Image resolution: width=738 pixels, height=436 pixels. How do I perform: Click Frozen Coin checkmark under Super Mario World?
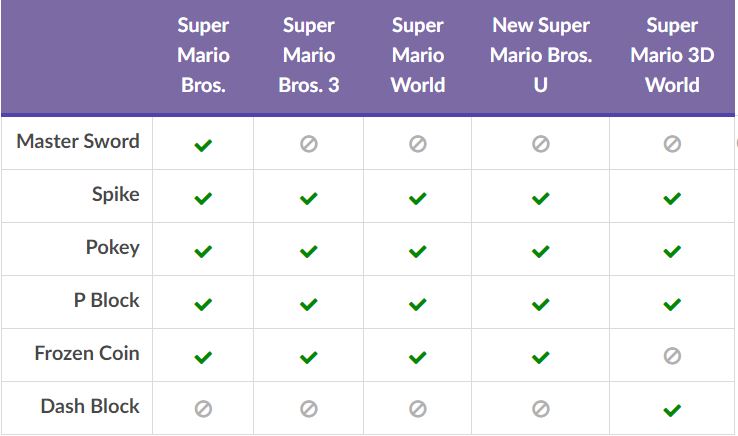point(417,357)
